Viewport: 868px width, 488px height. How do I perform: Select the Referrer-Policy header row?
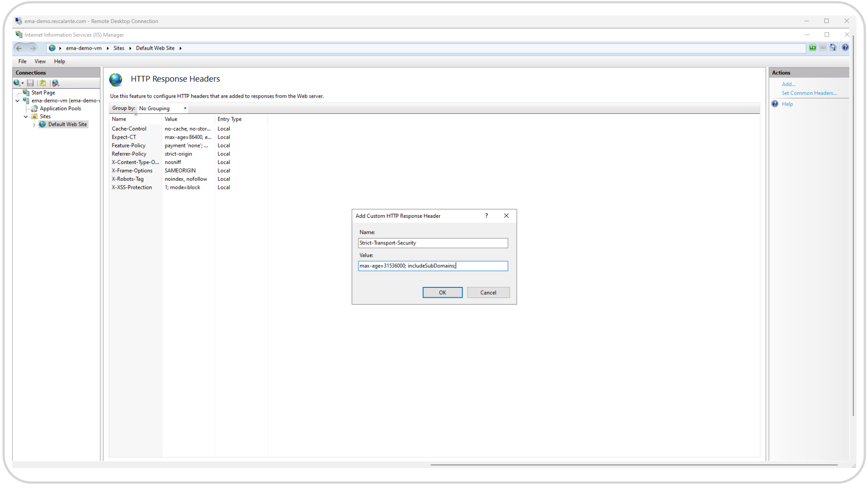click(x=188, y=154)
